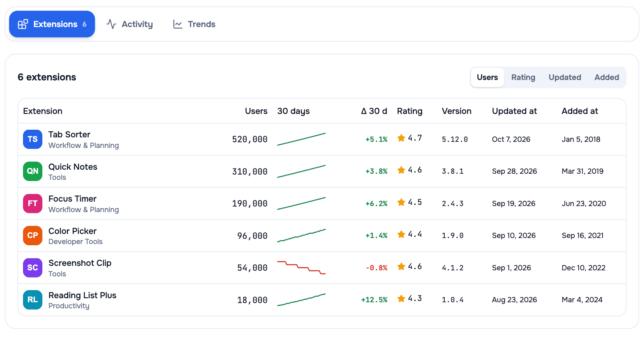Sort extensions by Added
Screen dimensions: 644x337
tap(606, 77)
